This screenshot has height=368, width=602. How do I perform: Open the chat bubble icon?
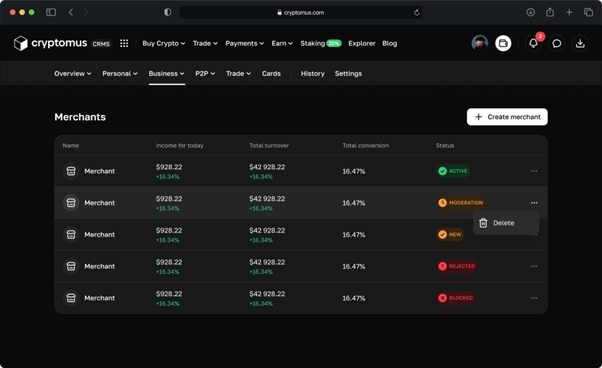click(557, 43)
